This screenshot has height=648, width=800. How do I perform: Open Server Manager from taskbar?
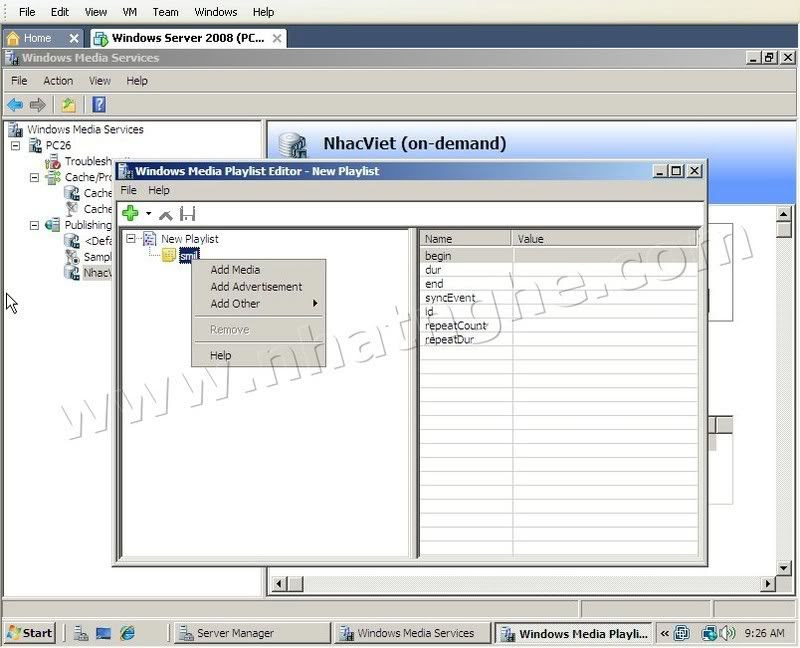click(251, 633)
